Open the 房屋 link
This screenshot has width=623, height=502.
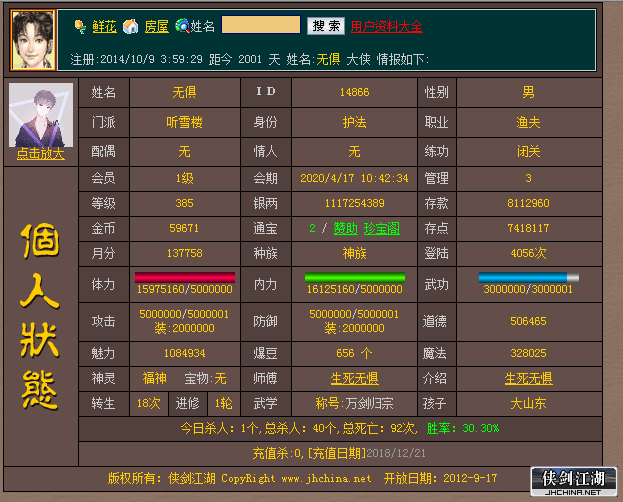pos(156,27)
